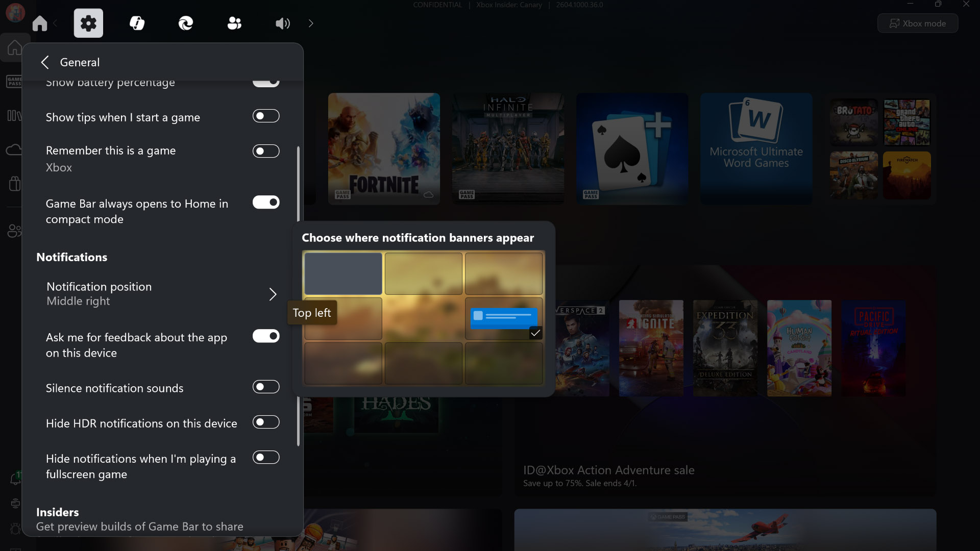
Task: Open the social widget with the people icon
Action: pos(234,23)
